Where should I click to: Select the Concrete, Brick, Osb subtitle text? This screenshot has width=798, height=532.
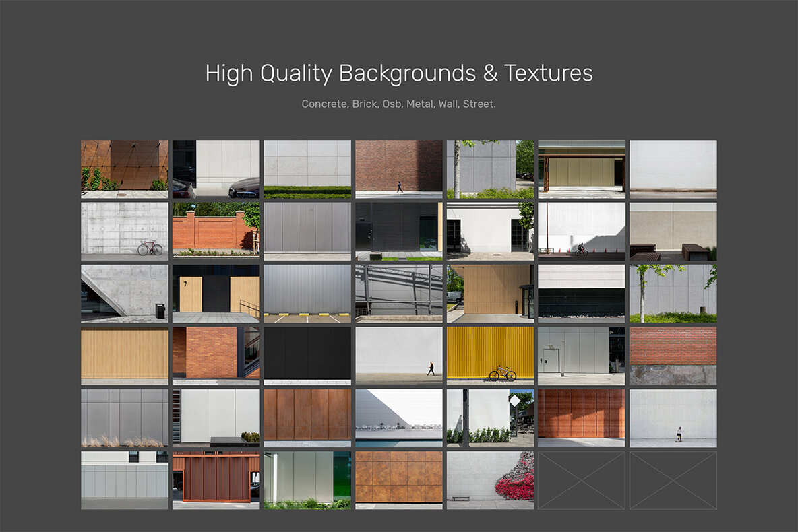coord(399,103)
